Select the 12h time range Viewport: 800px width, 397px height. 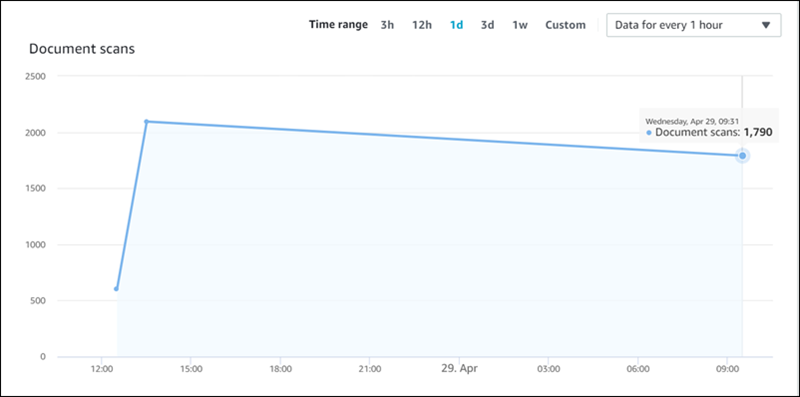[422, 25]
